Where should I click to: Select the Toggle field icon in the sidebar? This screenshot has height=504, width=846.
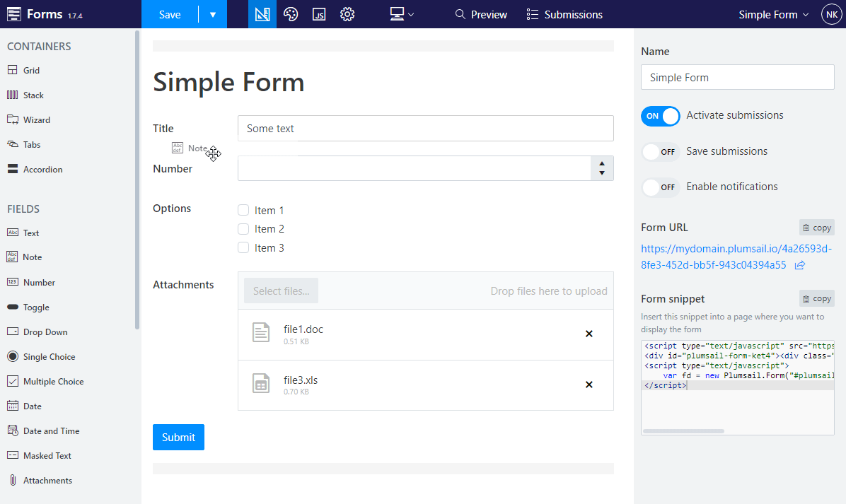[x=13, y=307]
